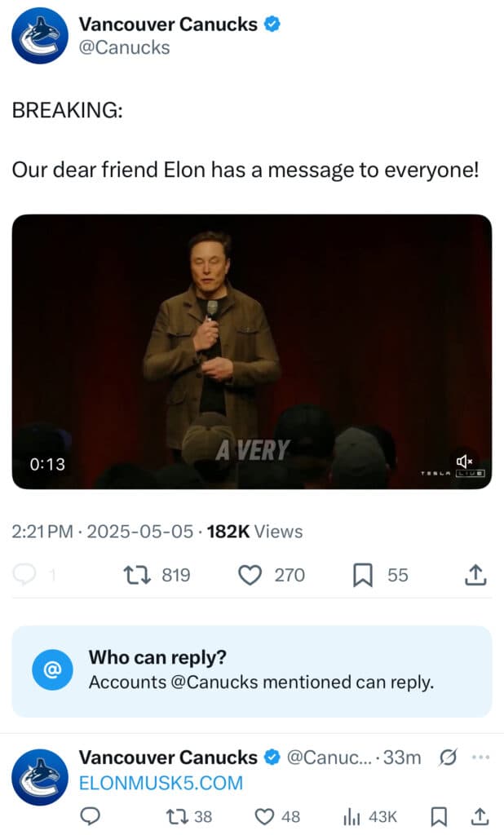This screenshot has width=504, height=835.
Task: Reply to the ELONMUSK5.COM follow-up tweet
Action: click(91, 815)
